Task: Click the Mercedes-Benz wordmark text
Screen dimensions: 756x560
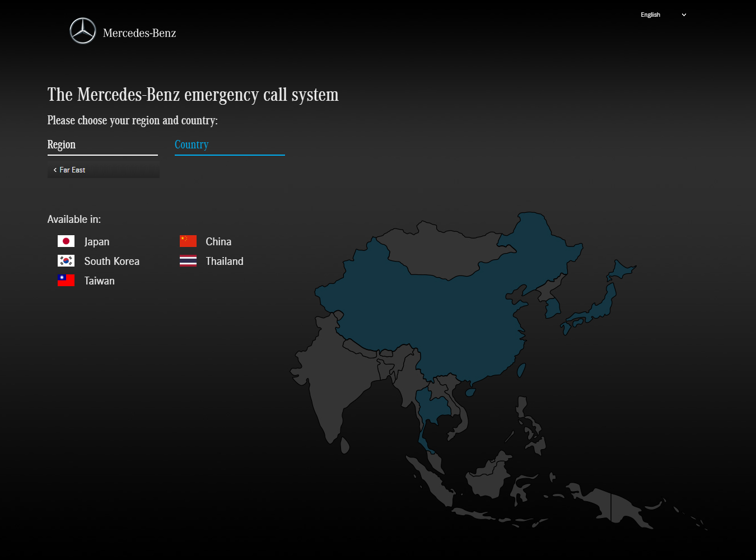Action: coord(139,34)
